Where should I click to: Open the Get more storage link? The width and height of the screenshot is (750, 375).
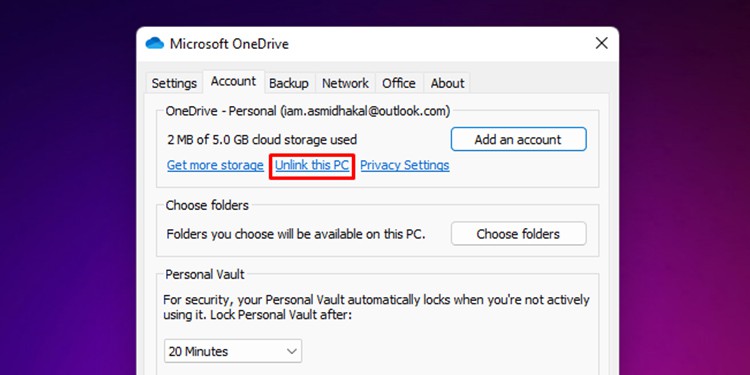tap(215, 165)
